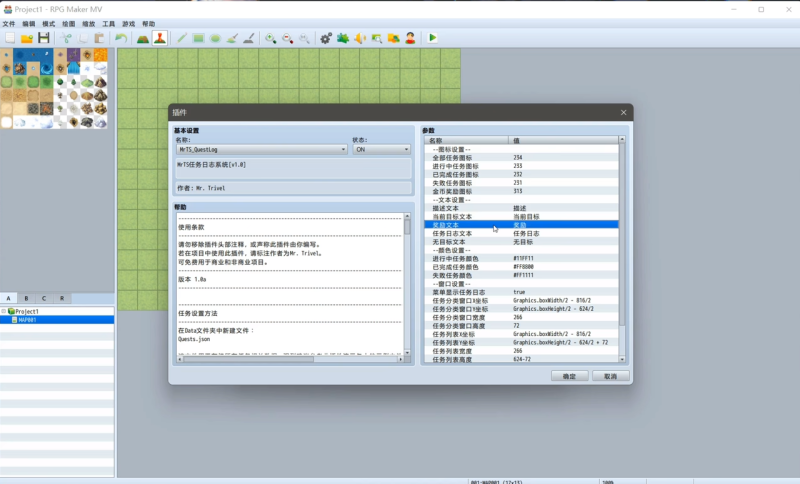Open the 文件 menu

point(9,23)
